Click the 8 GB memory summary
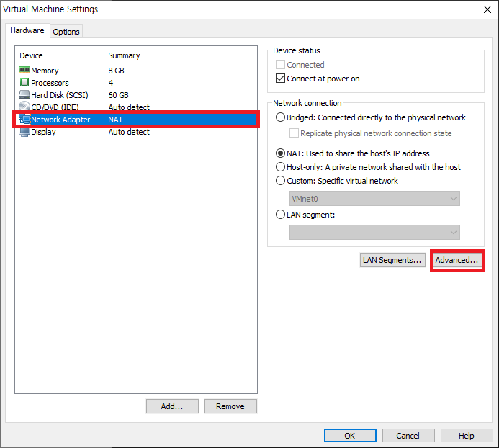The width and height of the screenshot is (499, 448). [116, 71]
